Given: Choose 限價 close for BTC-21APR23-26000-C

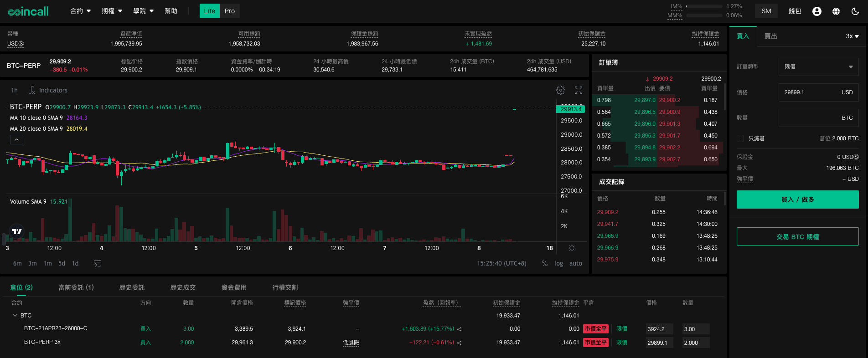Looking at the screenshot, I should tap(622, 329).
